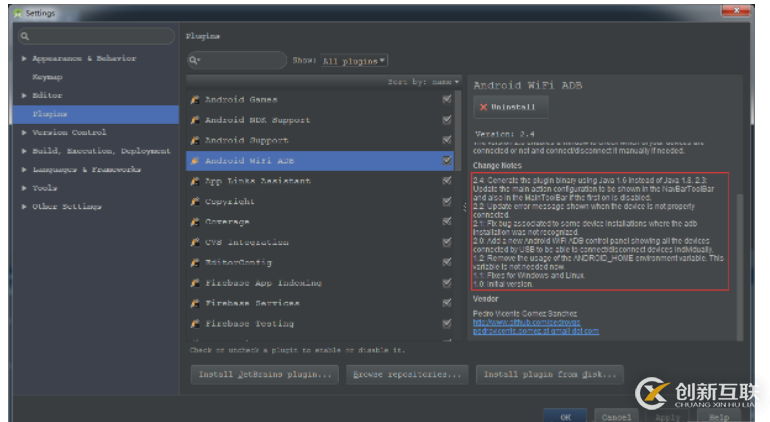Click the EditorConfig plugin icon

(x=195, y=263)
